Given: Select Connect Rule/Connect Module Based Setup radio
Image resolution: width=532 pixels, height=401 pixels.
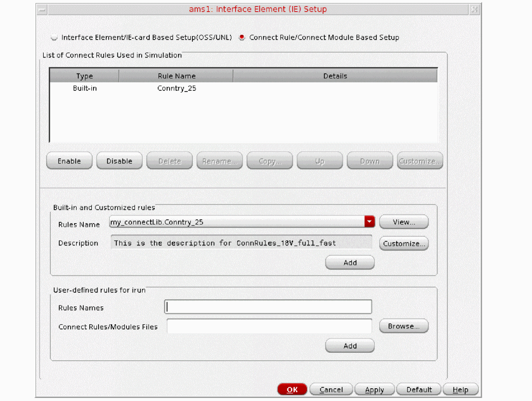Looking at the screenshot, I should click(242, 38).
